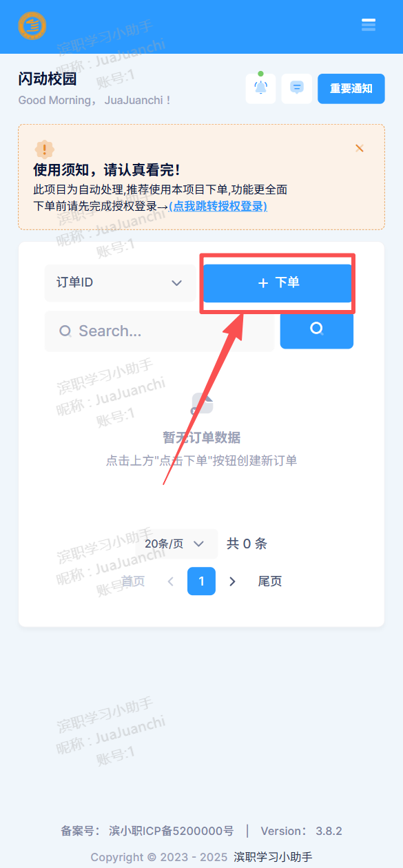Click the round app logo in the header
Image resolution: width=403 pixels, height=868 pixels.
coord(32,26)
